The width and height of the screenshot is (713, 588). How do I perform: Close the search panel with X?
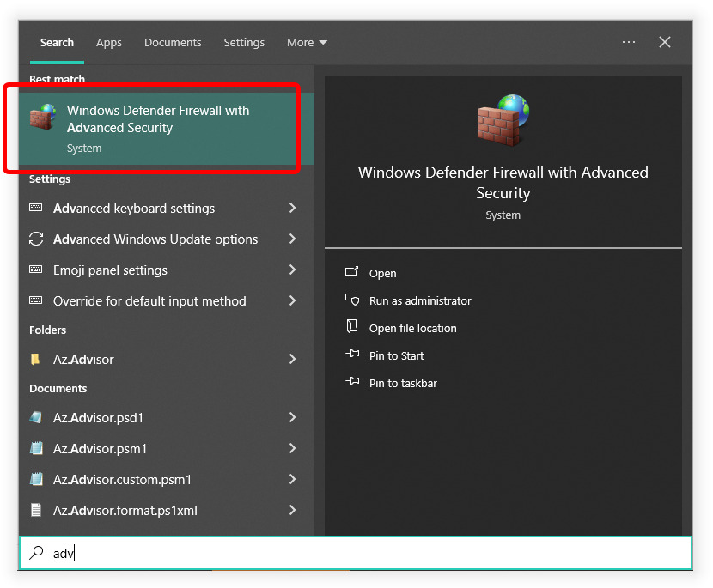click(x=665, y=42)
